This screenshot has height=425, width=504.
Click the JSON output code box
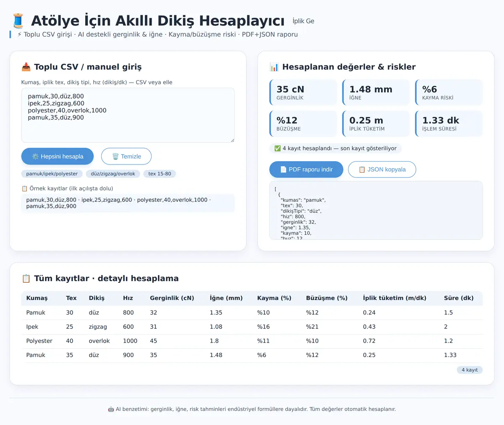(376, 210)
